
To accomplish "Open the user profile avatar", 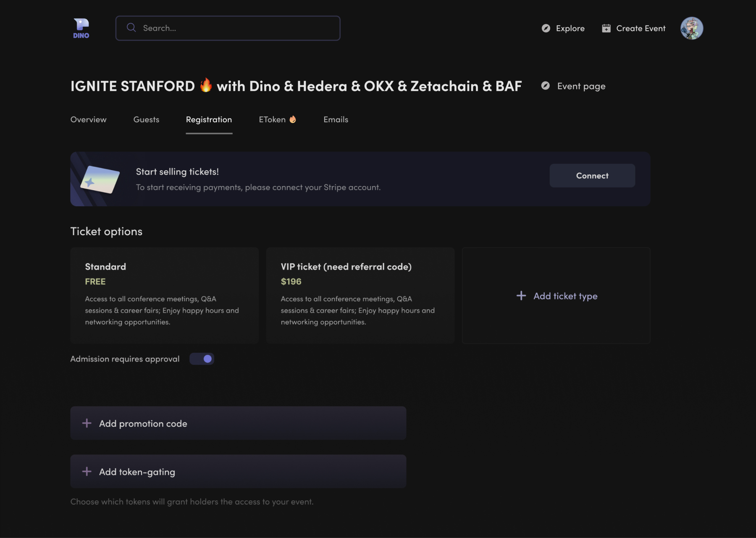I will [691, 28].
